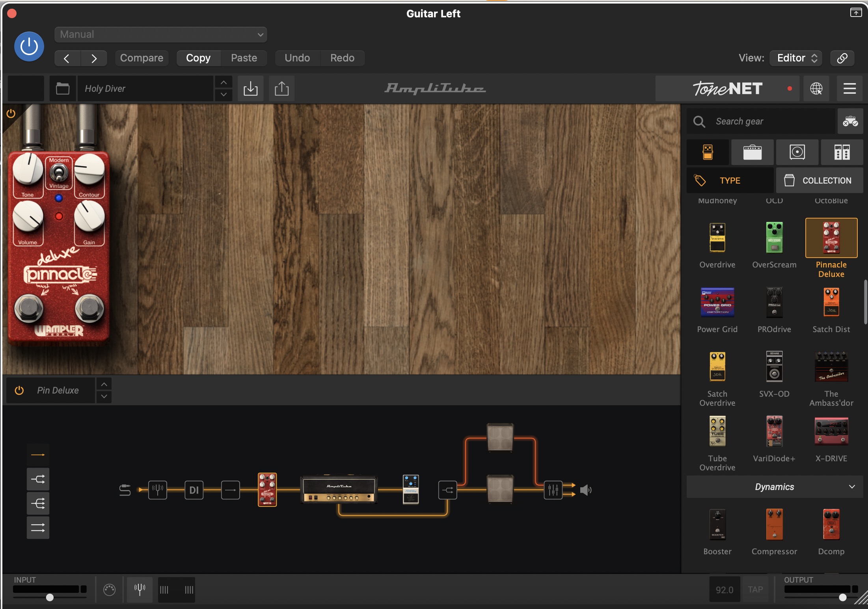Select the Stomp pedals gear tab
The width and height of the screenshot is (868, 609).
click(708, 152)
